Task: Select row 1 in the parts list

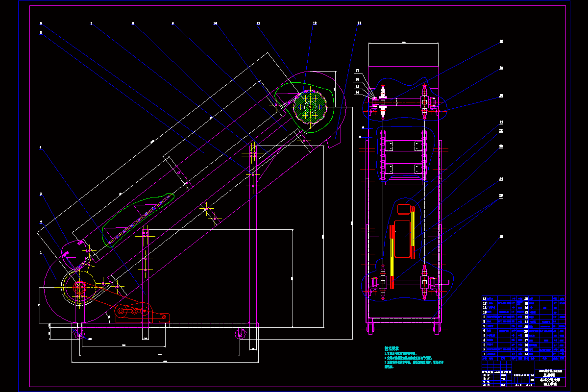Action: point(503,353)
